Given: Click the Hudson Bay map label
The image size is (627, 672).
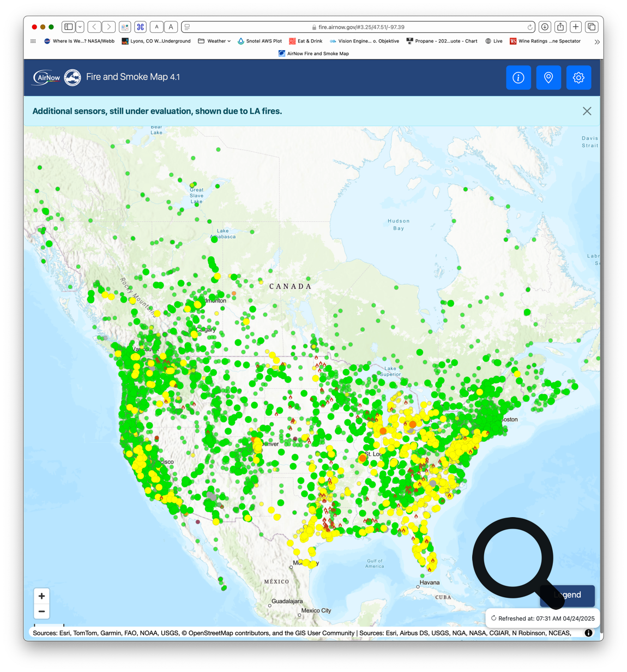Looking at the screenshot, I should tap(399, 225).
